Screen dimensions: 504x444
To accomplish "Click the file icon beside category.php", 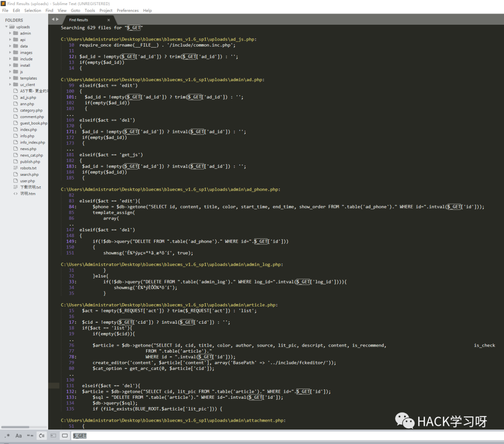I will tap(15, 110).
